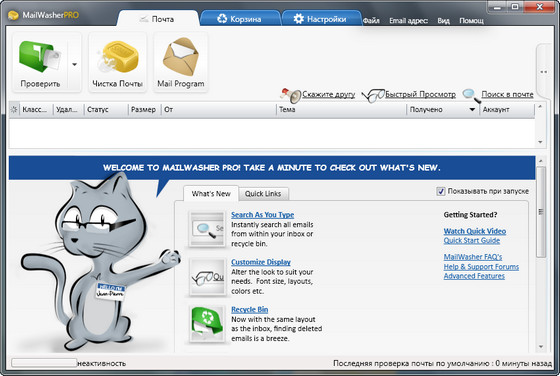Open the Настройки tab
The width and height of the screenshot is (560, 376).
tap(321, 19)
